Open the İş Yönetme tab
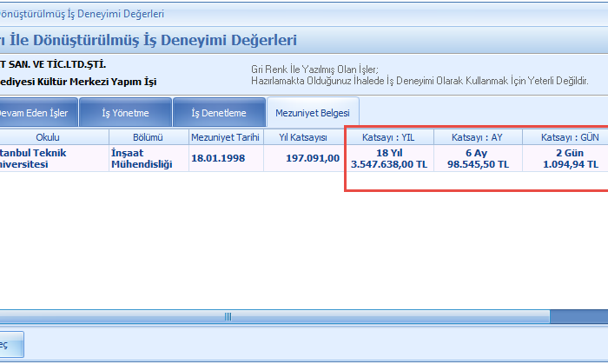 [125, 112]
